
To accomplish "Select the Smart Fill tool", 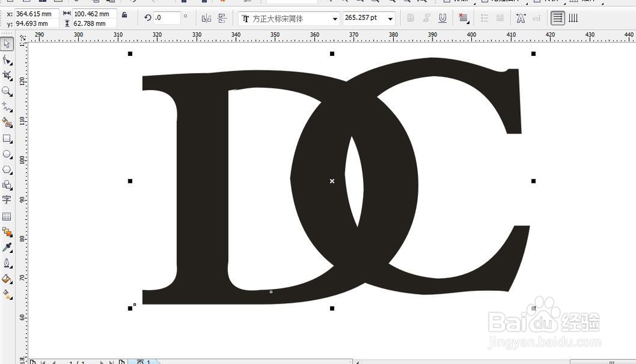I will pyautogui.click(x=7, y=123).
